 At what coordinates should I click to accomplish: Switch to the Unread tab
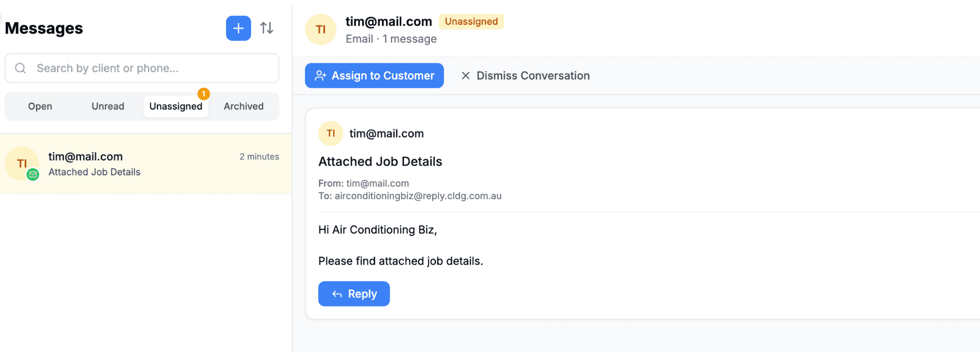click(x=108, y=106)
